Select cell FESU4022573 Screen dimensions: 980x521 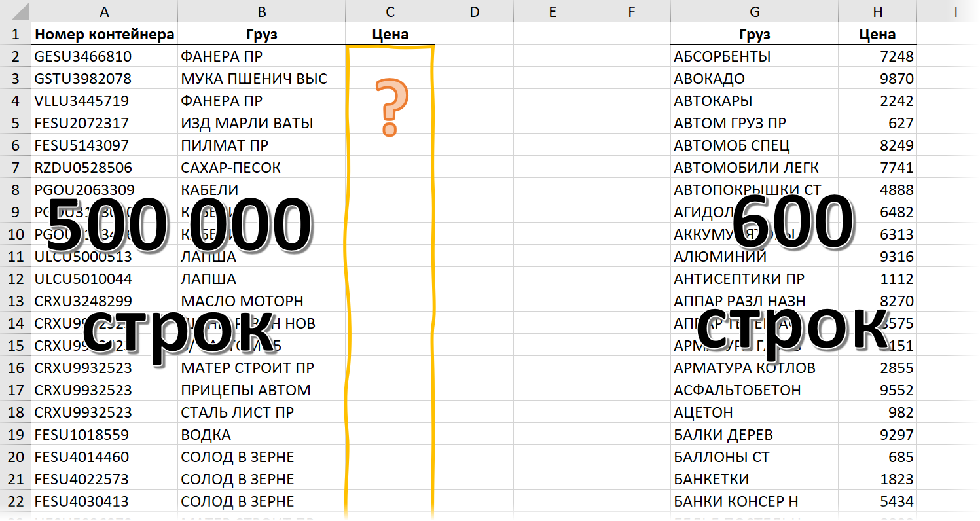point(104,479)
